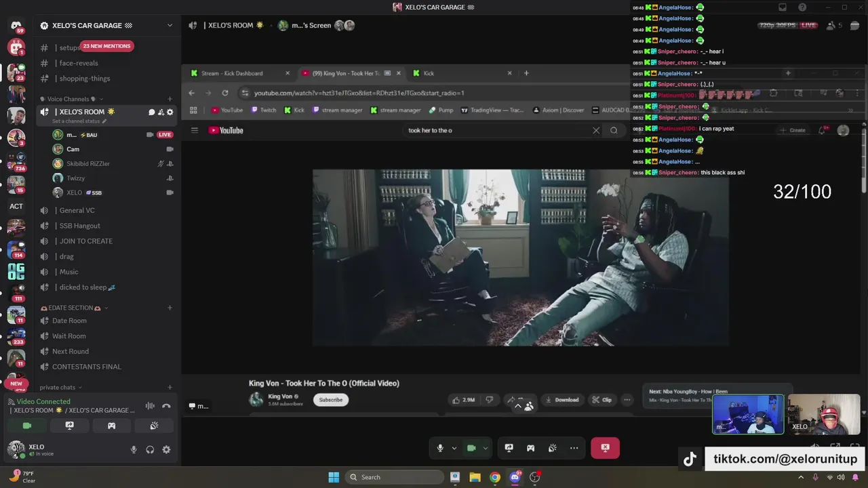Viewport: 868px width, 488px height.
Task: Click share screen icon in call bar
Action: click(509, 448)
